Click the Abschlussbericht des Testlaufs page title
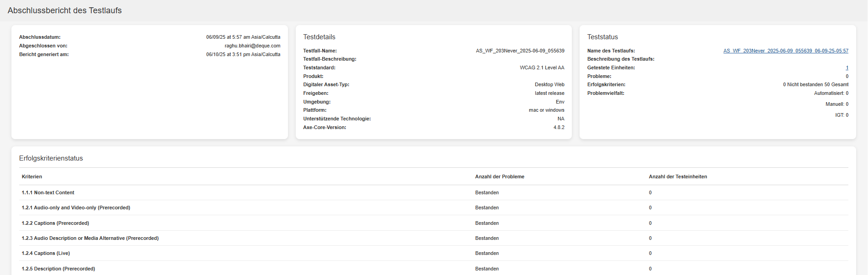The width and height of the screenshot is (868, 275). tap(65, 10)
